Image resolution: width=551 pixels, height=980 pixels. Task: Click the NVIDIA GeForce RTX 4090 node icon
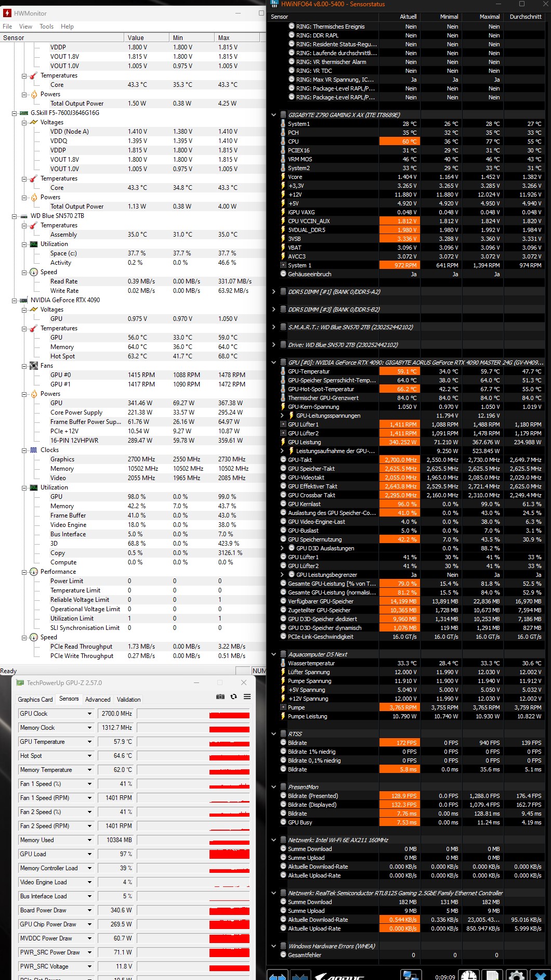(23, 300)
